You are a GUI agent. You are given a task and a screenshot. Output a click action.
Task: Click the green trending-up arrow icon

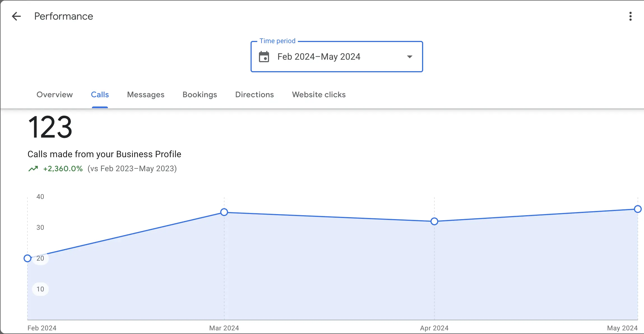(33, 169)
